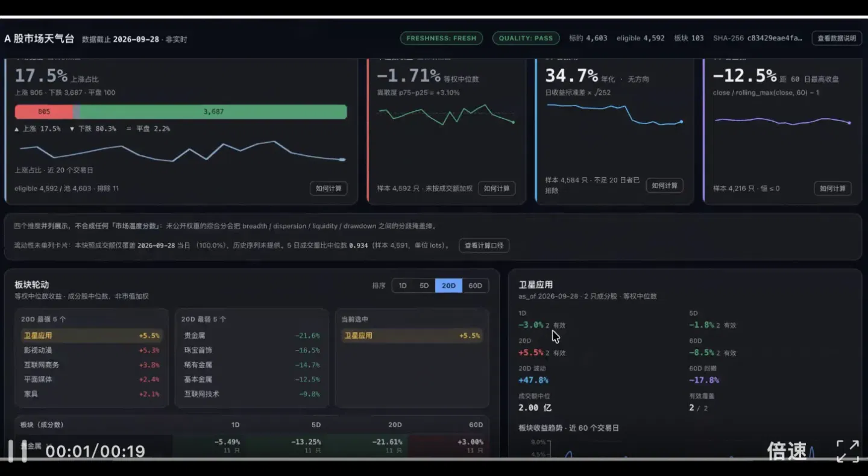The width and height of the screenshot is (868, 476).
Task: Select the 影视动漫 sector row
Action: [x=92, y=350]
